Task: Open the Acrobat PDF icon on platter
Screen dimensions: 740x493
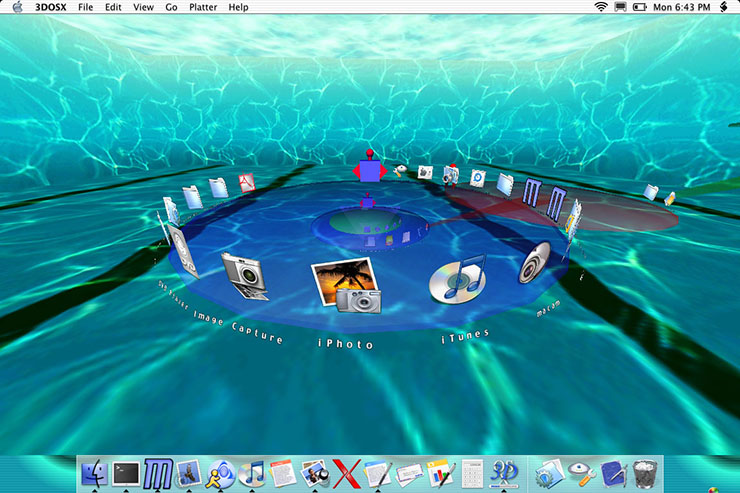Action: (x=247, y=183)
